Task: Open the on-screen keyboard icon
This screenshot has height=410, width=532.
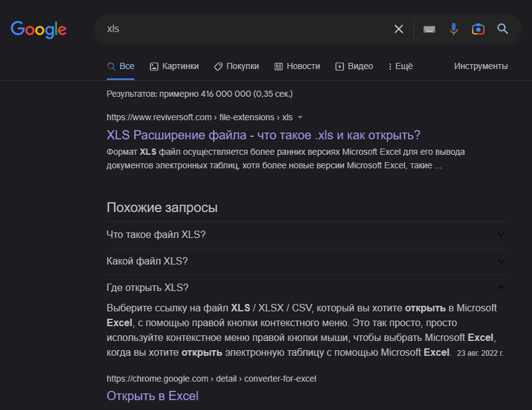Action: (429, 29)
